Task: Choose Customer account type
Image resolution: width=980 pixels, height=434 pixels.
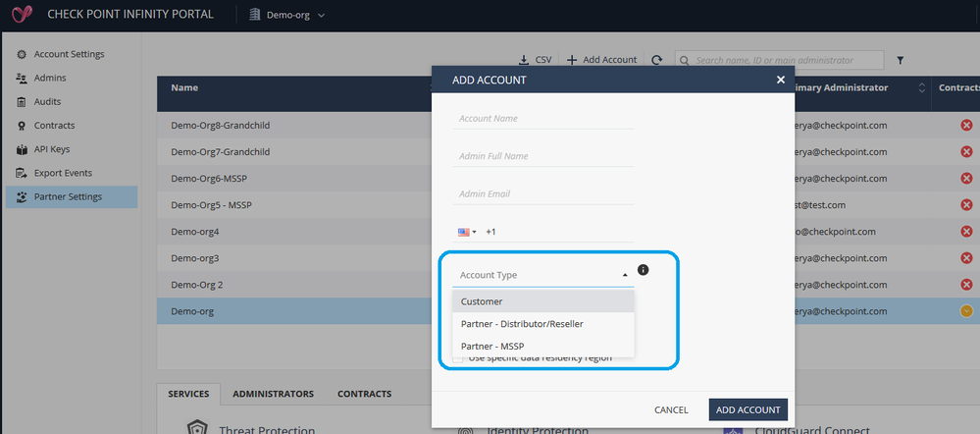Action: click(x=543, y=301)
